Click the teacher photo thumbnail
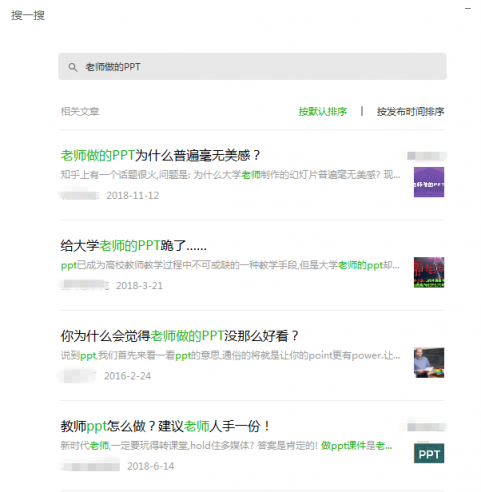The image size is (481, 492). point(429,363)
